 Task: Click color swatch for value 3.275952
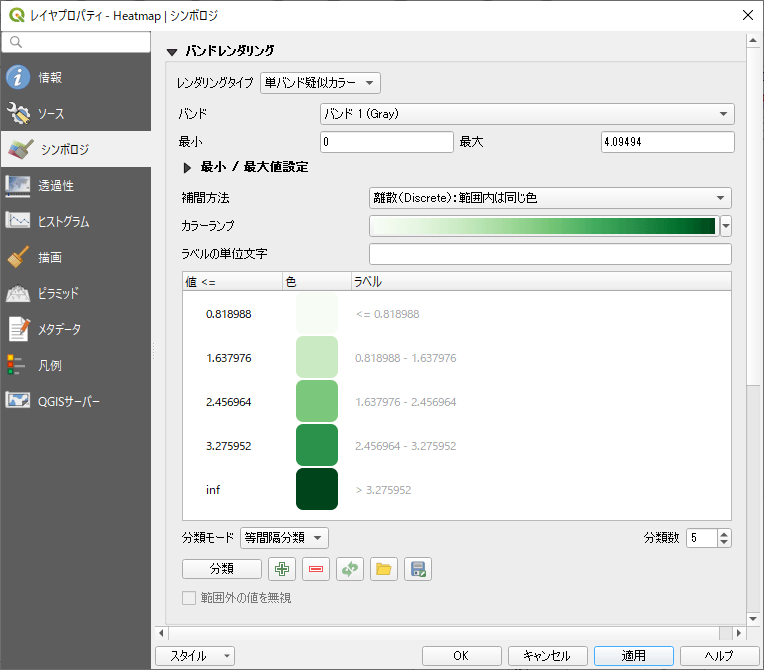[x=317, y=445]
